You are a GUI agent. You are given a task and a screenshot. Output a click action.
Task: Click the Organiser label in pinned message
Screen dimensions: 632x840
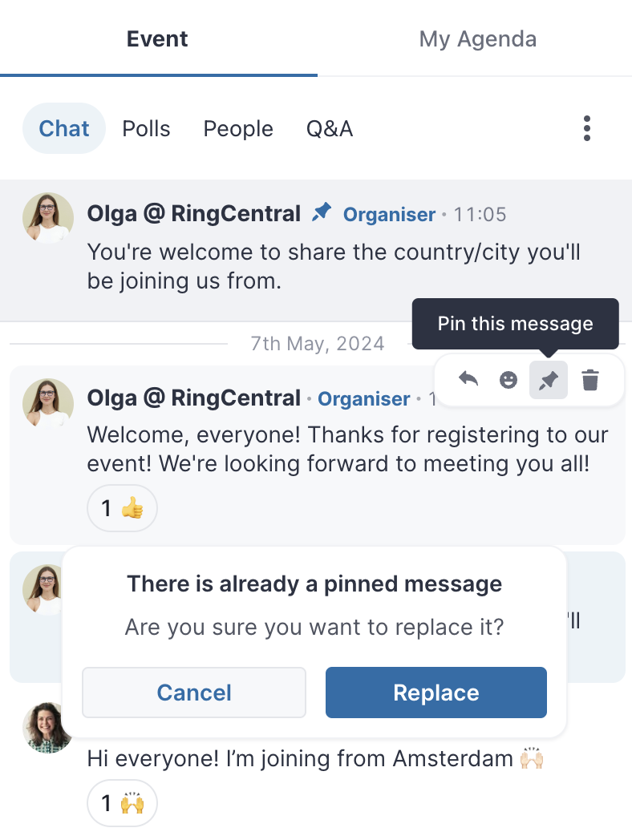pyautogui.click(x=389, y=215)
